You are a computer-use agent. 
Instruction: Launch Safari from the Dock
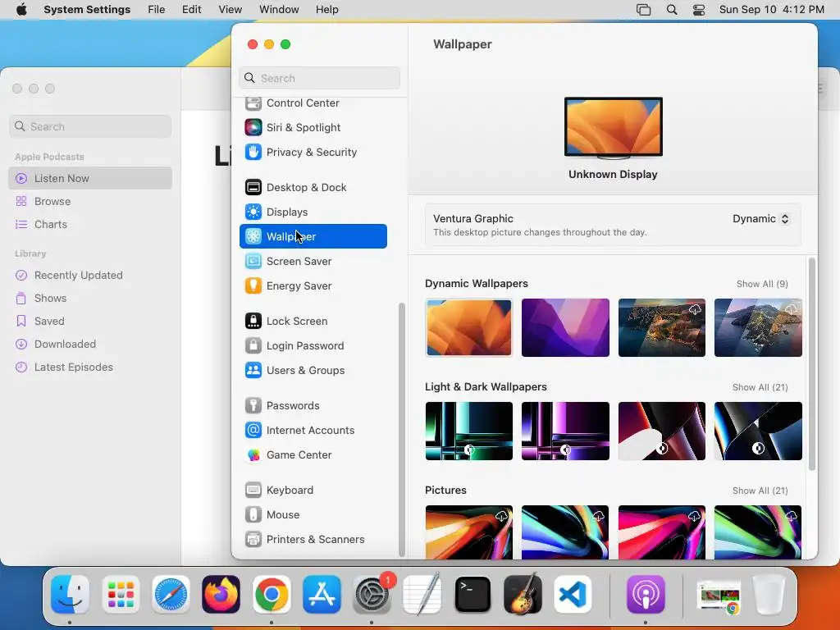(171, 594)
